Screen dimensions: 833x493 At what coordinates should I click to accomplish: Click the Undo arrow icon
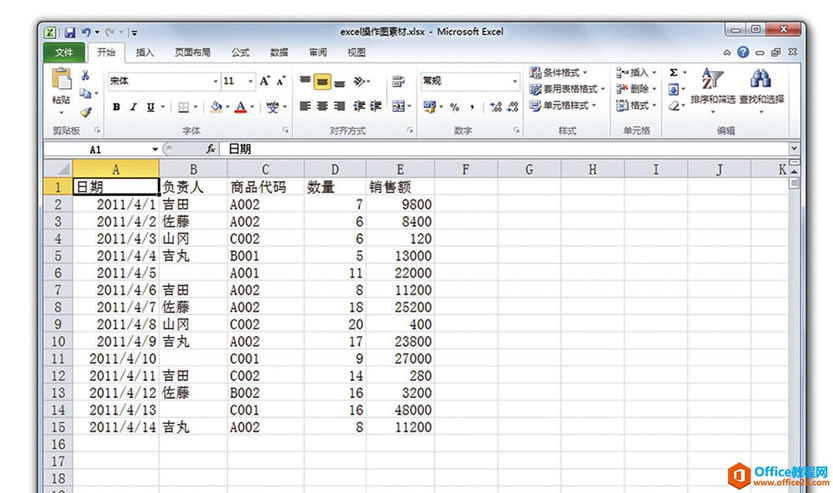click(x=86, y=32)
